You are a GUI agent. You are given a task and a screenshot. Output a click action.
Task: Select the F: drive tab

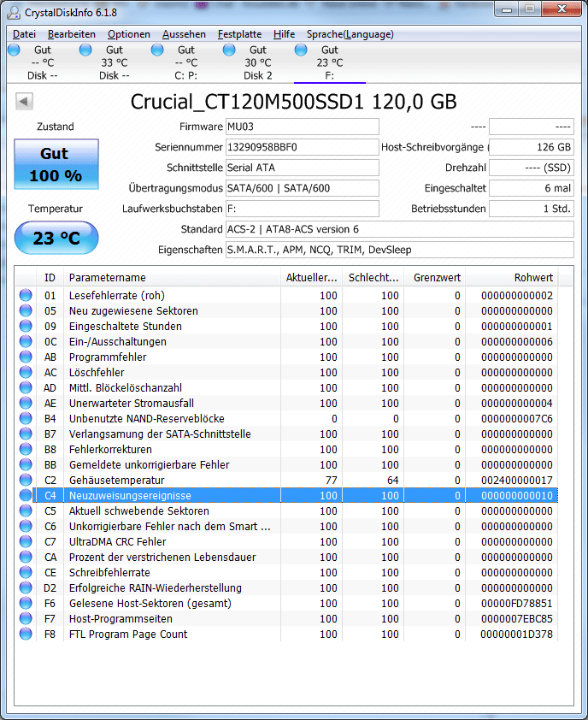tap(330, 62)
